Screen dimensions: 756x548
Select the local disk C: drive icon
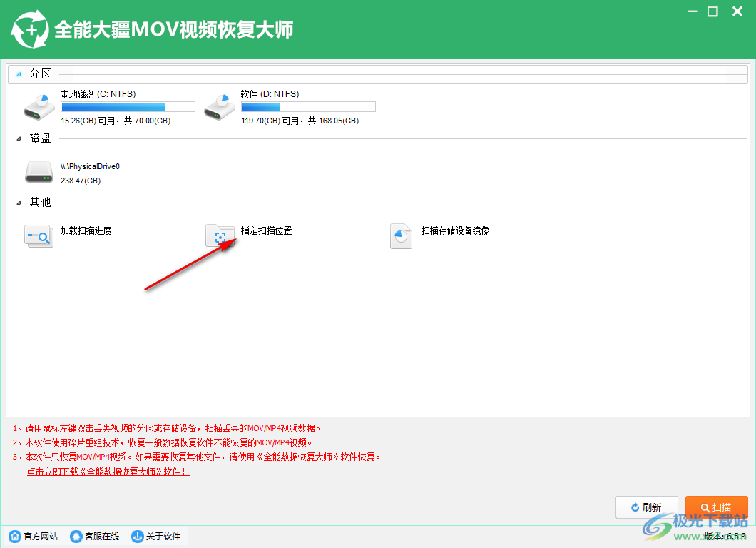tap(39, 107)
